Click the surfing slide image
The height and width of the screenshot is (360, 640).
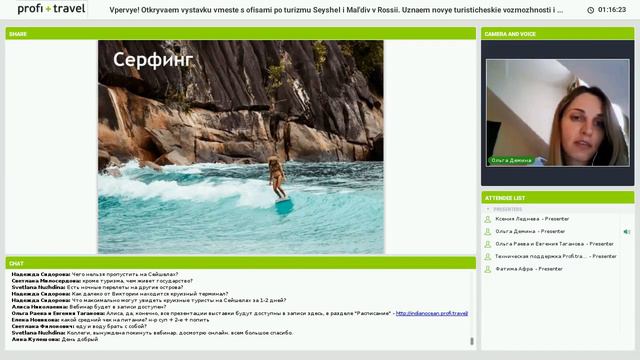[241, 147]
